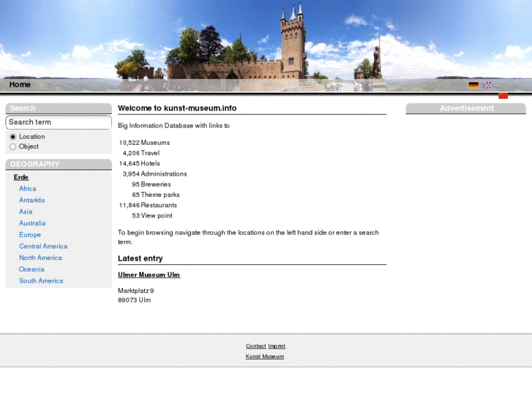Image resolution: width=532 pixels, height=399 pixels.
Task: Click the '10,522 Museums' count text
Action: click(x=144, y=143)
